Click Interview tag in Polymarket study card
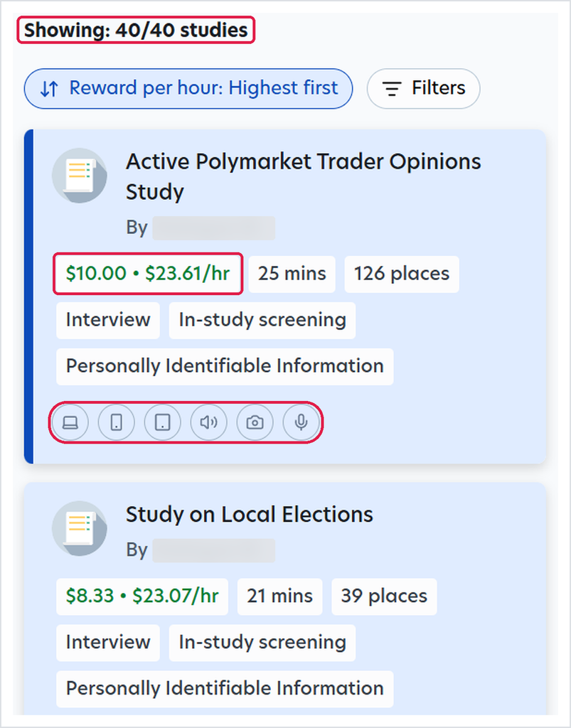Screen dimensions: 571x728 108,321
